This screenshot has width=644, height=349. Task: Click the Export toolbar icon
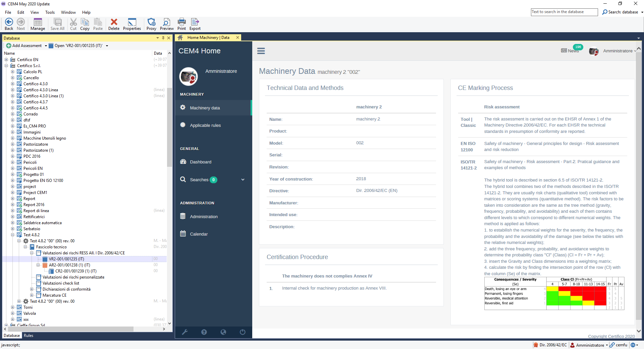point(195,24)
